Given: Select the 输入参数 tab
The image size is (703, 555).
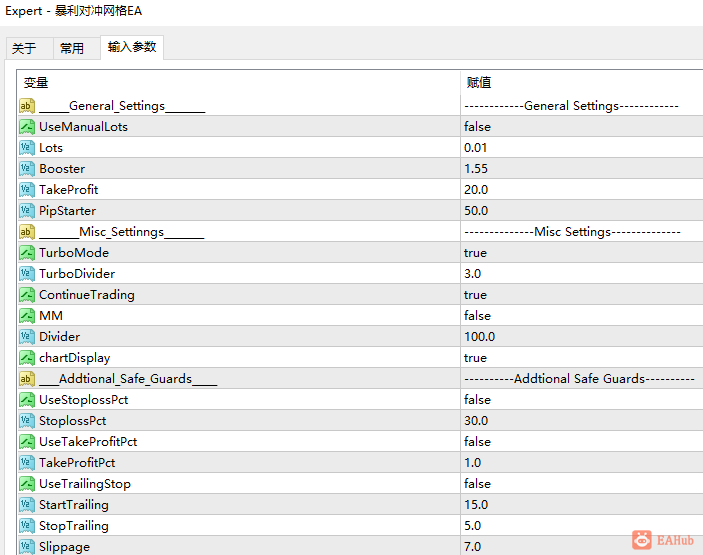Looking at the screenshot, I should [132, 47].
